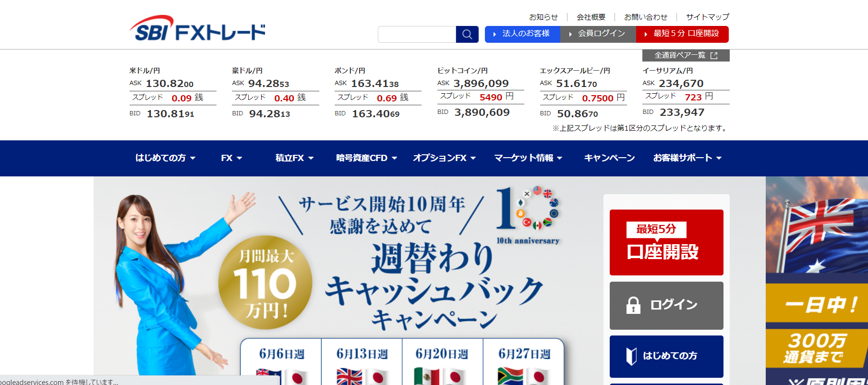Expand 暗号資産CFD navigation menu
The height and width of the screenshot is (385, 868).
(366, 158)
